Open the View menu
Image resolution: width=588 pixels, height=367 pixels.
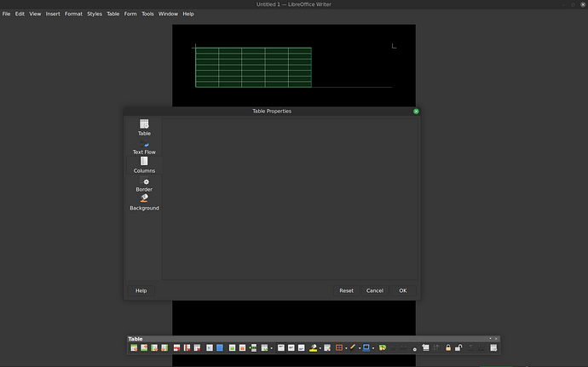pyautogui.click(x=35, y=14)
